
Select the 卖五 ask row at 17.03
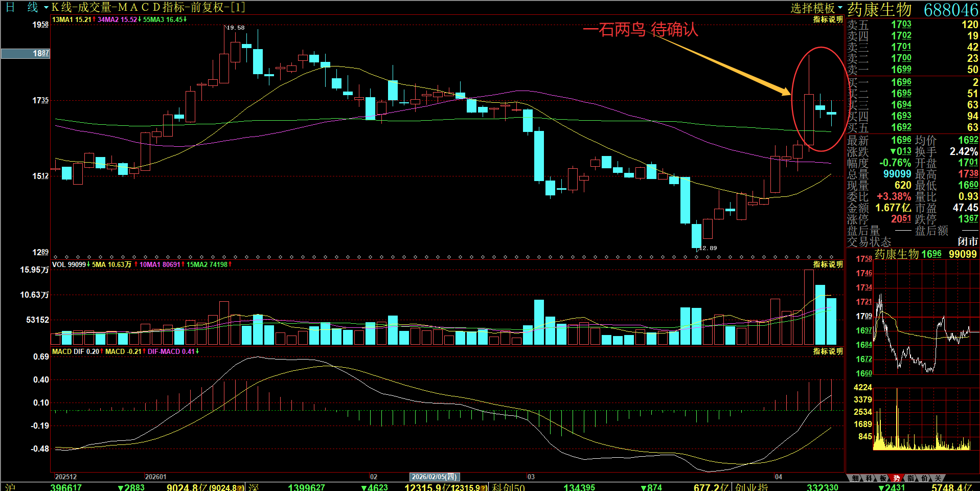pyautogui.click(x=913, y=25)
